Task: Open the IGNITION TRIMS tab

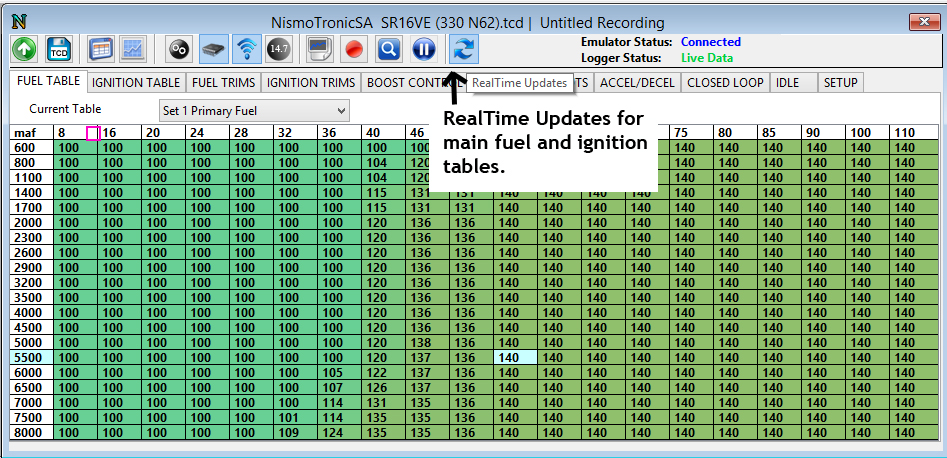Action: pos(311,83)
